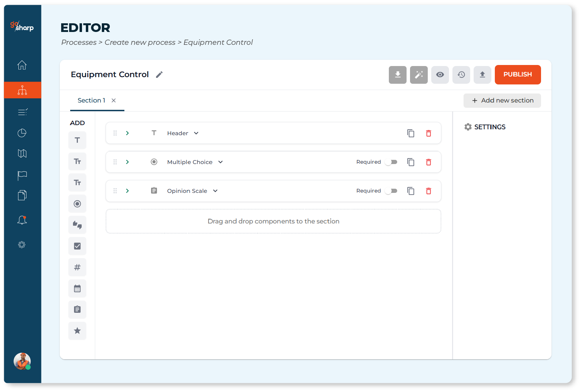Open the user profile avatar
The height and width of the screenshot is (392, 581).
tap(22, 361)
